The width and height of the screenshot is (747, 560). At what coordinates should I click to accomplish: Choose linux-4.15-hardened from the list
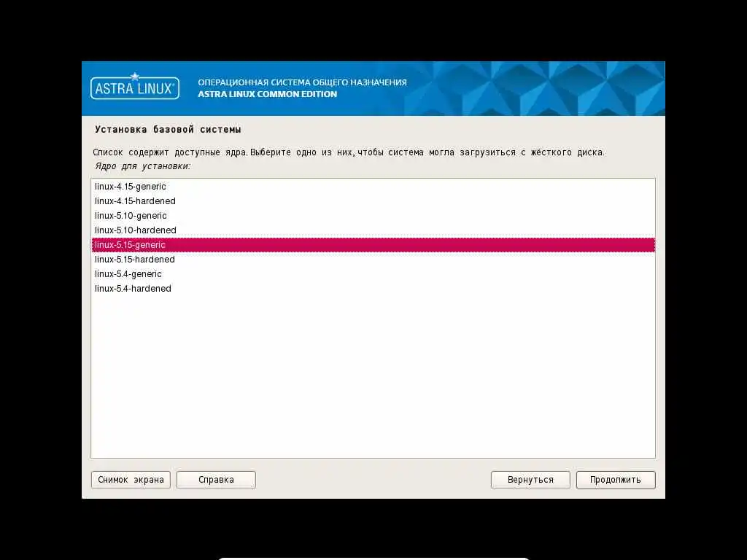pos(373,201)
